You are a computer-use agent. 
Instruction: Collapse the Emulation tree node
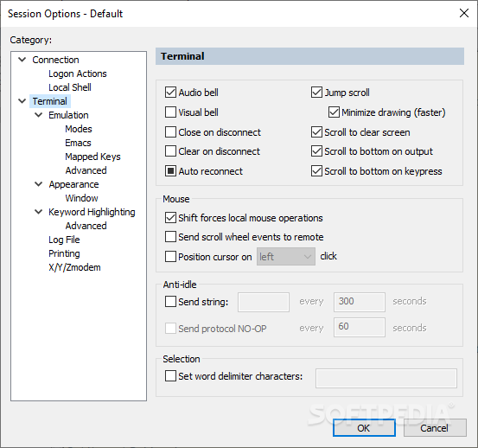pos(39,115)
